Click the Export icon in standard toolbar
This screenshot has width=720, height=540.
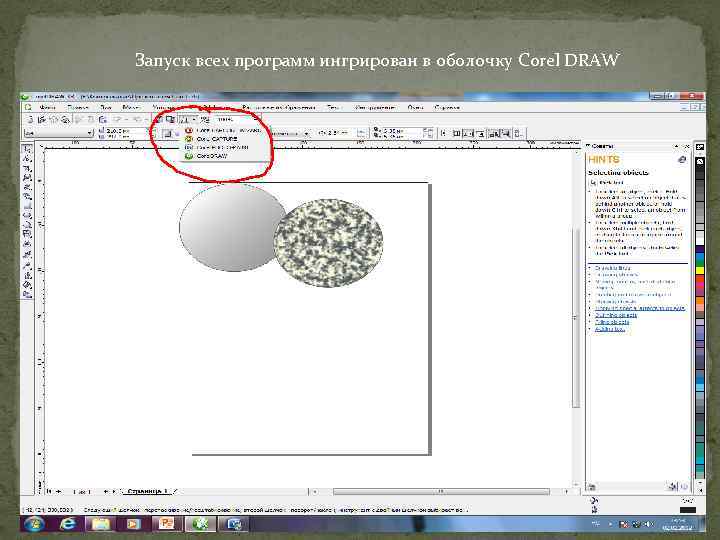[170, 119]
